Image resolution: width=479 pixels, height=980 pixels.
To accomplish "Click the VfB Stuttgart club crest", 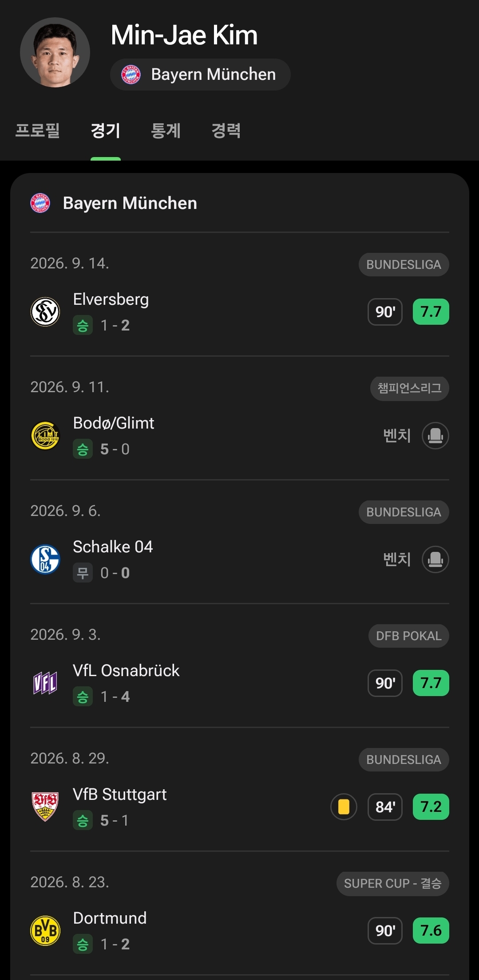I will [x=45, y=807].
